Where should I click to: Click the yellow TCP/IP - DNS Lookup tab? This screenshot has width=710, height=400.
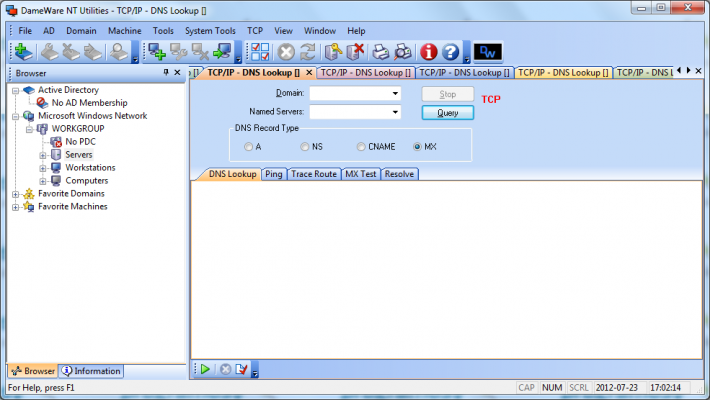point(563,72)
